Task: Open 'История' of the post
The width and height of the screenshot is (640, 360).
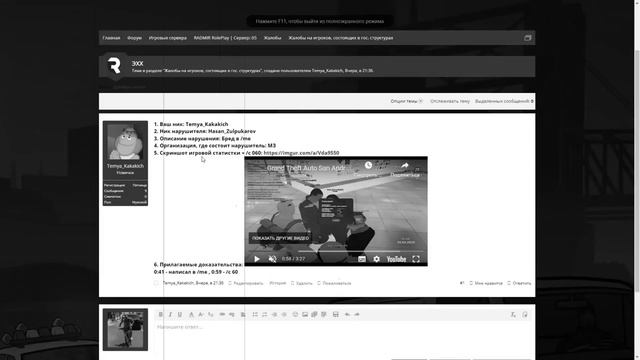Action: coord(278,283)
